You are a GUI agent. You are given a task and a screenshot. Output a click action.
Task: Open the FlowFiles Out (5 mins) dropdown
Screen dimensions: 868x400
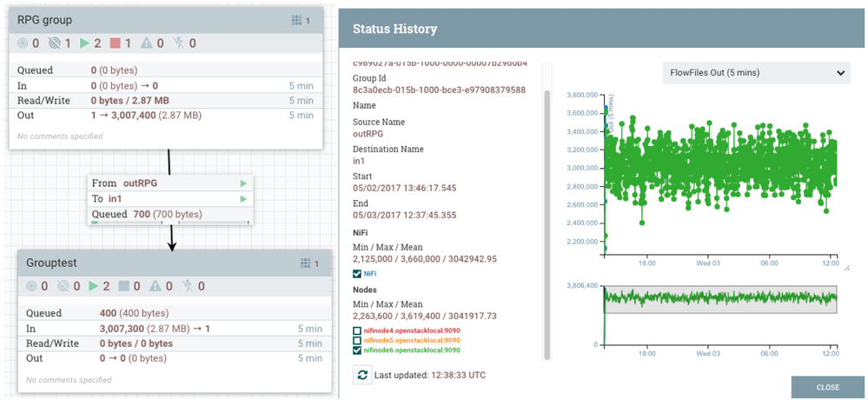(x=755, y=73)
